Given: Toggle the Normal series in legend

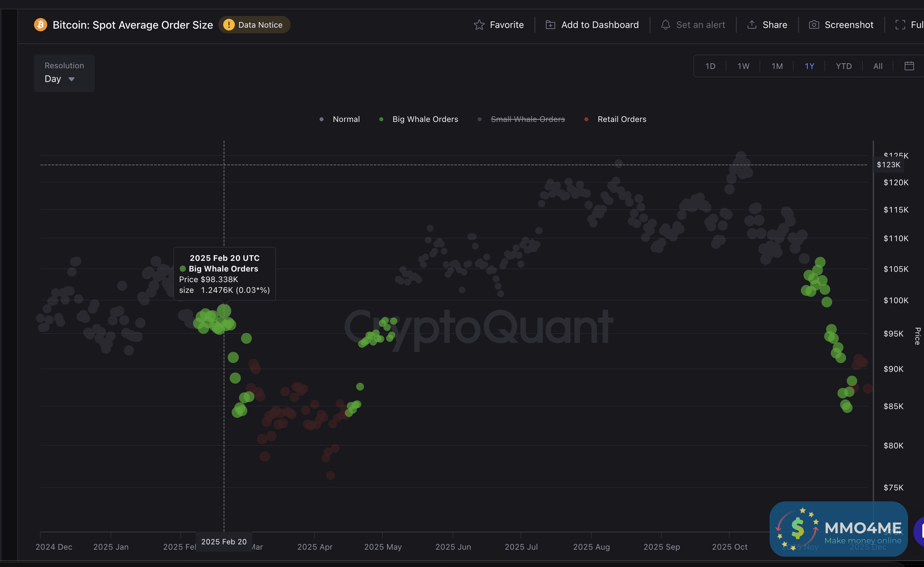Looking at the screenshot, I should tap(346, 119).
